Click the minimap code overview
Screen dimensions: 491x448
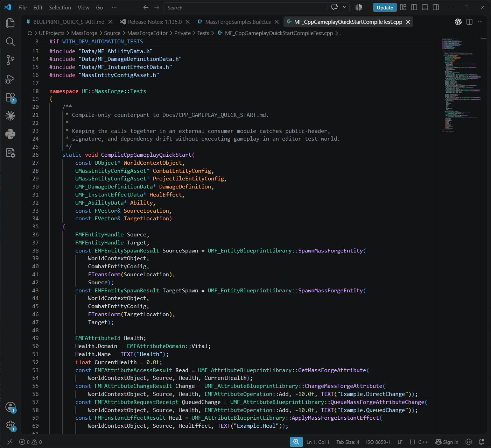coord(461,84)
